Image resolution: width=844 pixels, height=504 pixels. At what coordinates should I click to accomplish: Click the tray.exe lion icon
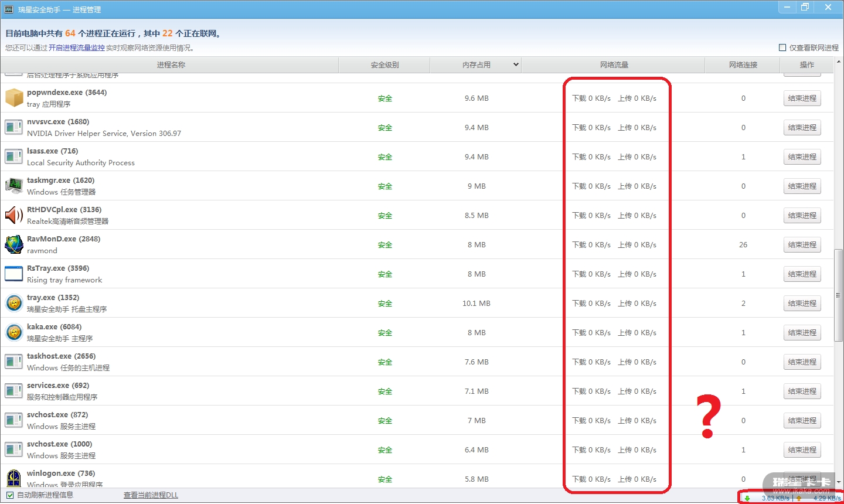pos(14,303)
